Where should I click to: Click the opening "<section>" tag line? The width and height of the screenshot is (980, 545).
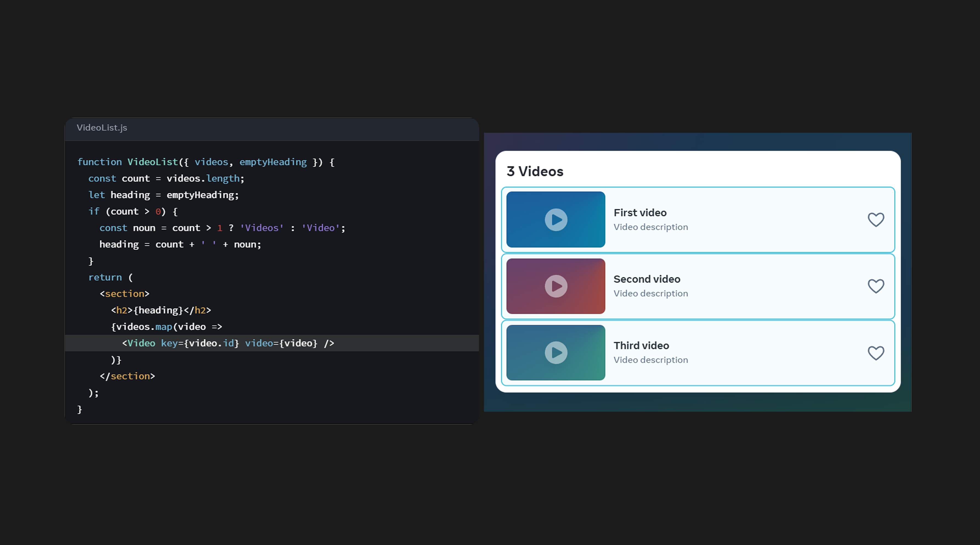(124, 294)
